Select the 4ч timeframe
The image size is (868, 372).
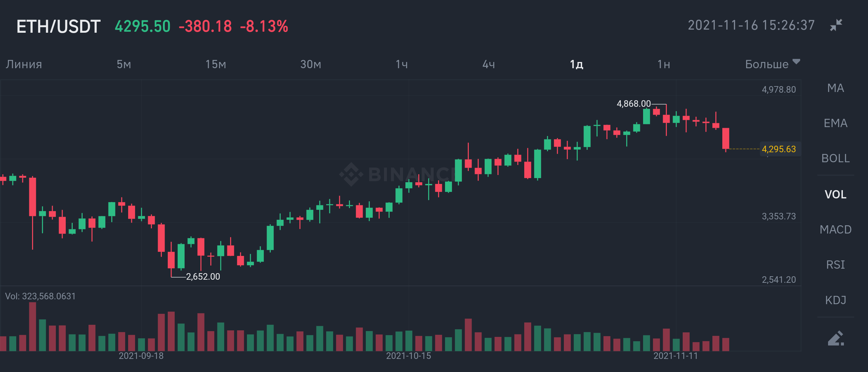tap(489, 64)
